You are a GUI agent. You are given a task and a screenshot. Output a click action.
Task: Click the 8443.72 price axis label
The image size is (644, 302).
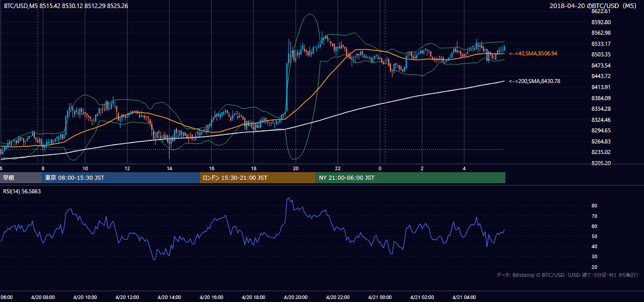[x=601, y=76]
